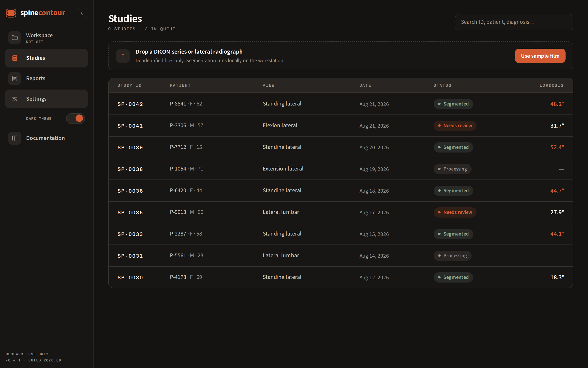This screenshot has width=588, height=368.
Task: Click the 27.9° lordosis value
Action: coord(557,212)
